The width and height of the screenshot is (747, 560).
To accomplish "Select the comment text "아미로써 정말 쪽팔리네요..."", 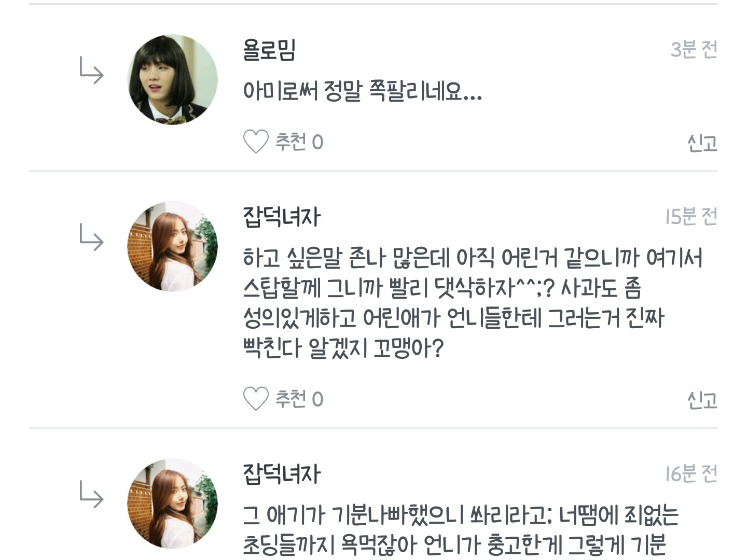I will [362, 91].
